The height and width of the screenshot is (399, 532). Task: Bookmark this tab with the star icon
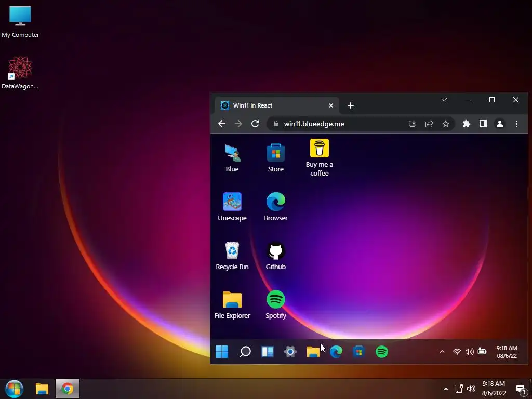(x=446, y=124)
